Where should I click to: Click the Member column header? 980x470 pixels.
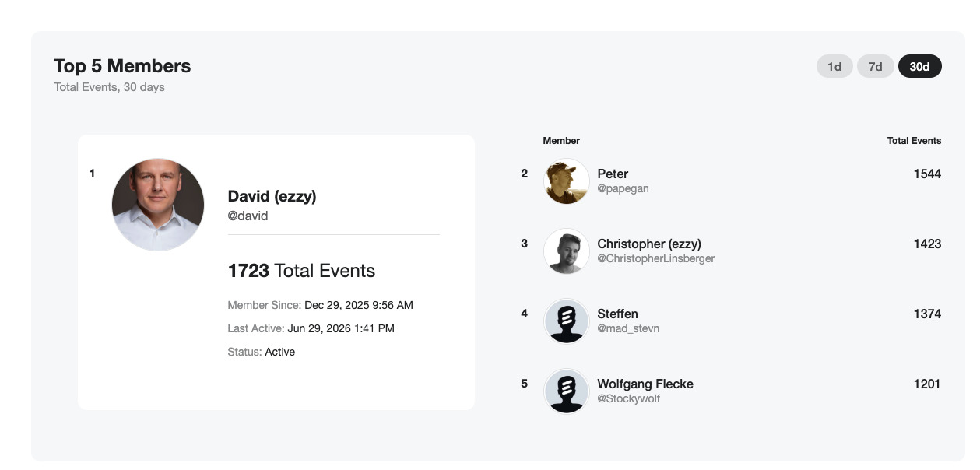(561, 141)
